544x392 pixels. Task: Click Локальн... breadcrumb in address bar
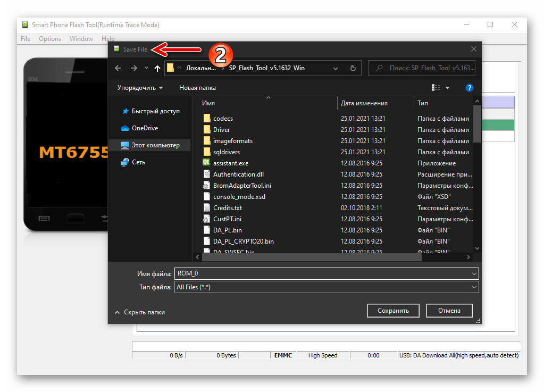tap(201, 68)
